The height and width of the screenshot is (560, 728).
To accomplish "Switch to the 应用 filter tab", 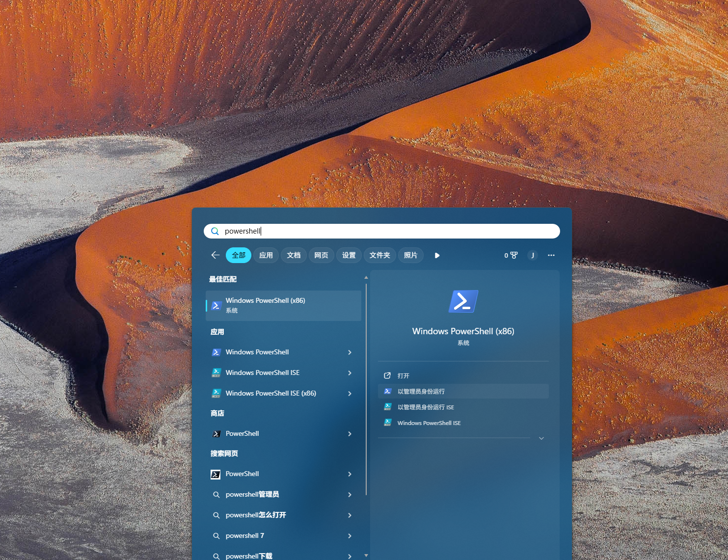I will click(x=266, y=255).
